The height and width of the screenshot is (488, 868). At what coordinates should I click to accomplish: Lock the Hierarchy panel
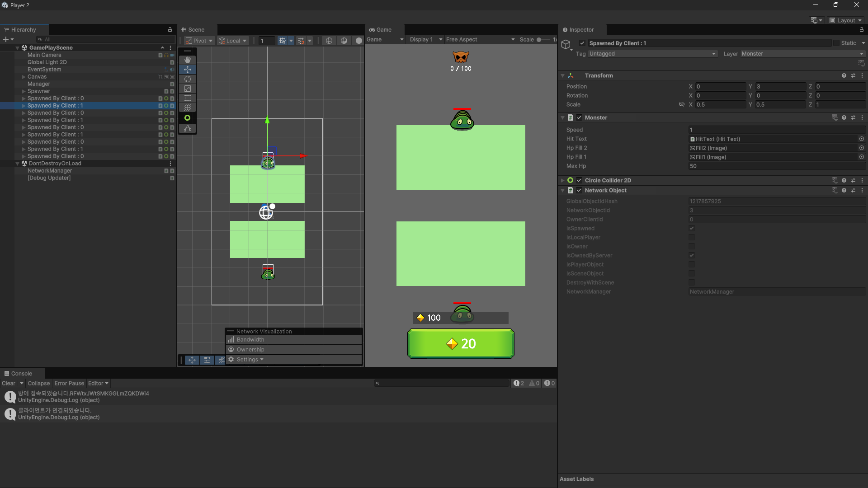pos(170,30)
